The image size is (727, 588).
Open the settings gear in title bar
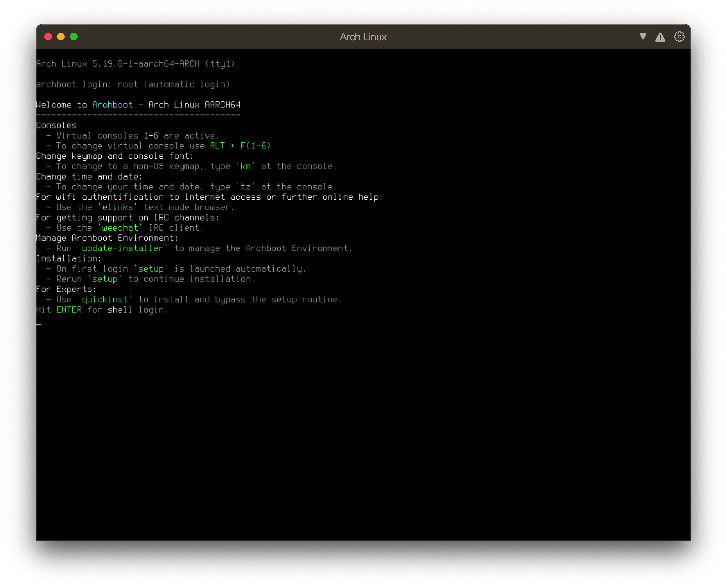[679, 37]
